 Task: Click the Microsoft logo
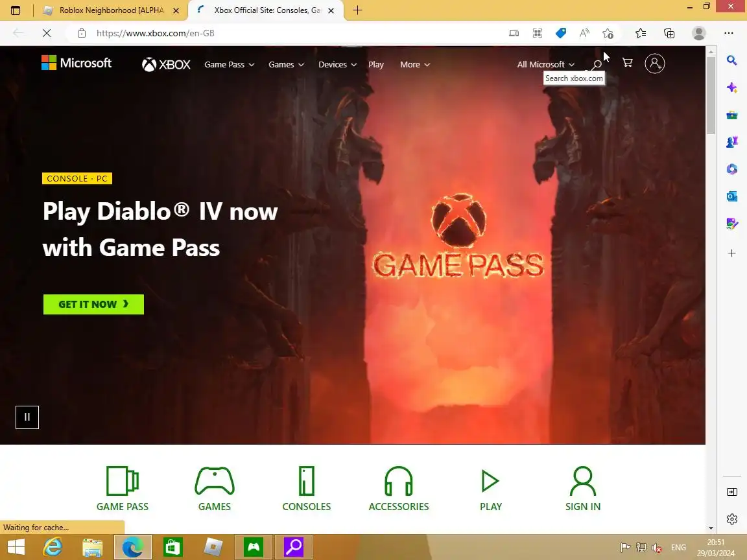pyautogui.click(x=77, y=63)
